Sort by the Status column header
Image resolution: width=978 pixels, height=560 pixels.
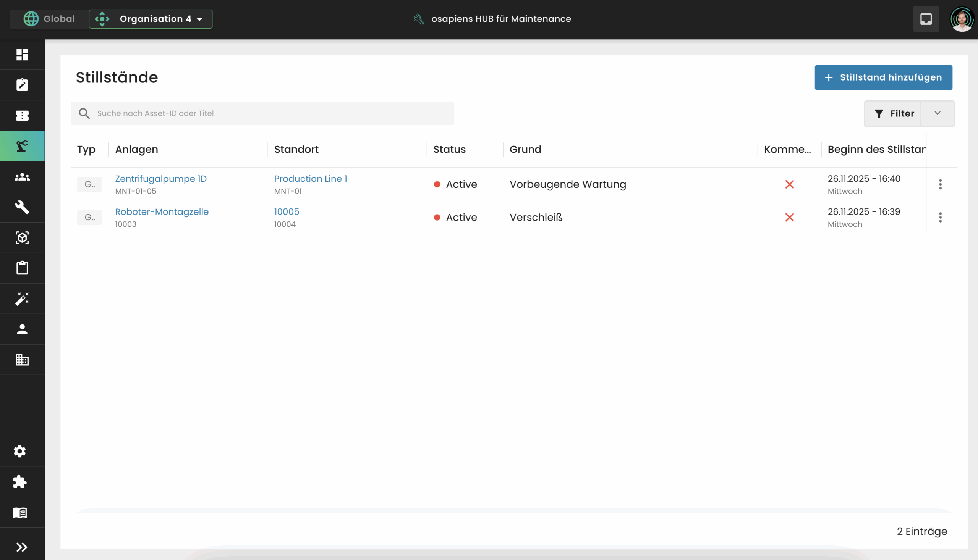click(449, 149)
